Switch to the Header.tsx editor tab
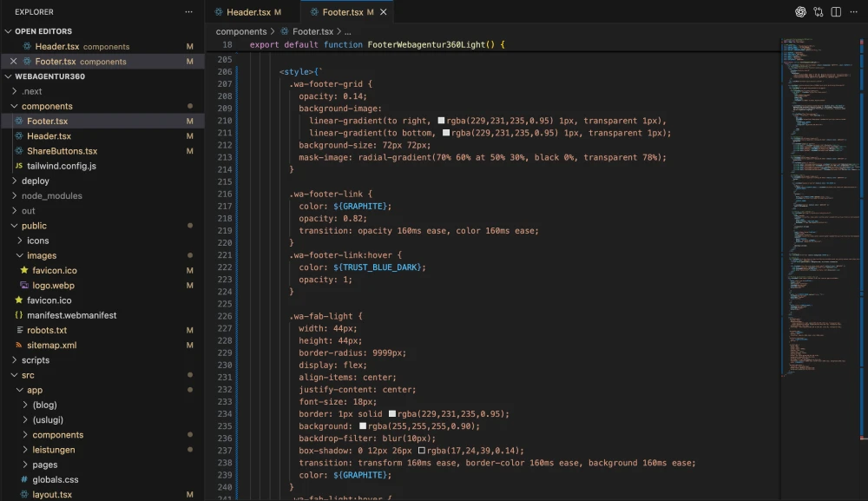This screenshot has height=501, width=868. 248,13
